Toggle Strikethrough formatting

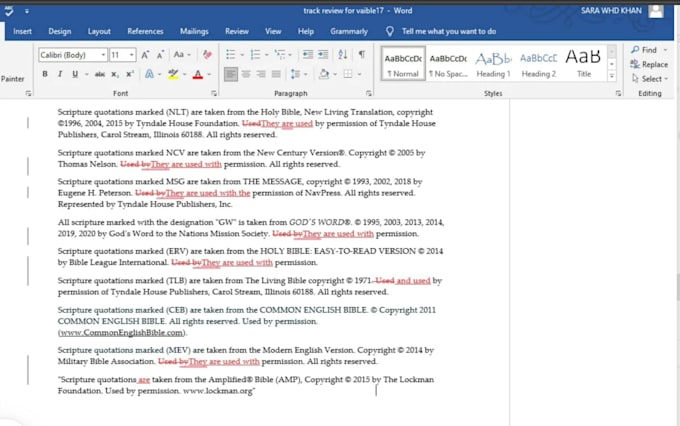[x=100, y=74]
